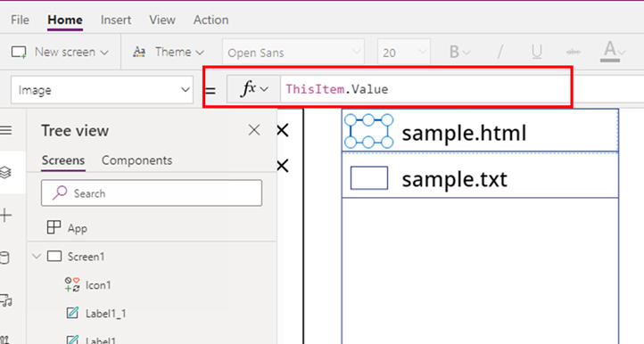This screenshot has height=344, width=644.
Task: Click the Theme palette icon
Action: [139, 52]
